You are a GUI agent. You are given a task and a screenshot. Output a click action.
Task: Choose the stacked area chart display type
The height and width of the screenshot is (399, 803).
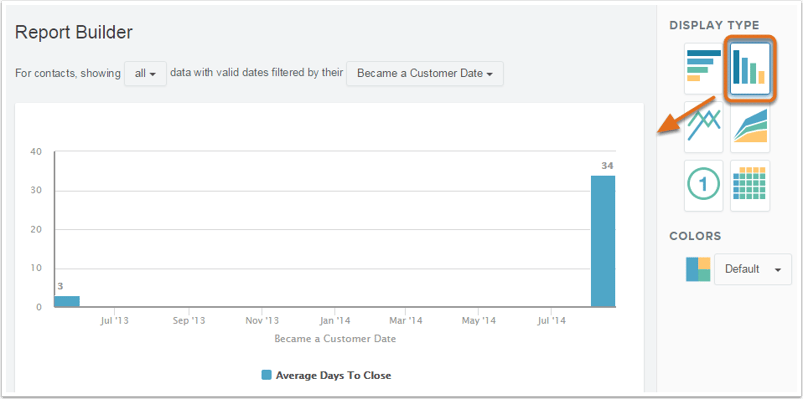[x=750, y=127]
